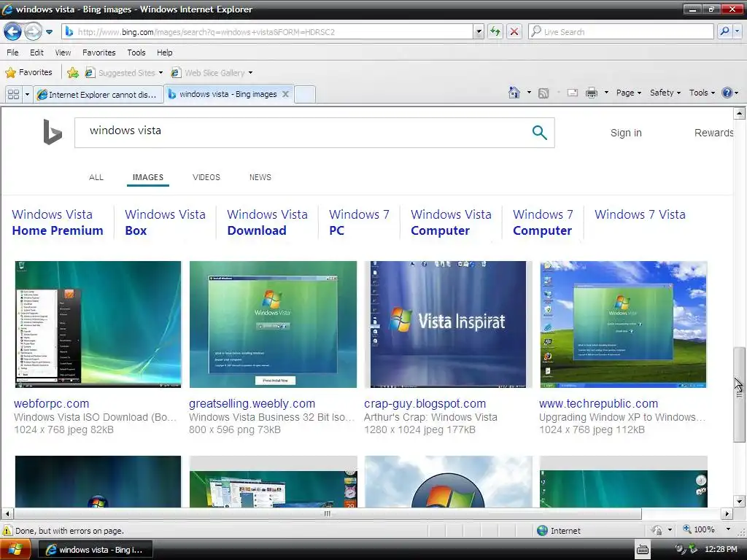Open the Page command menu
The height and width of the screenshot is (560, 747).
pyautogui.click(x=628, y=93)
